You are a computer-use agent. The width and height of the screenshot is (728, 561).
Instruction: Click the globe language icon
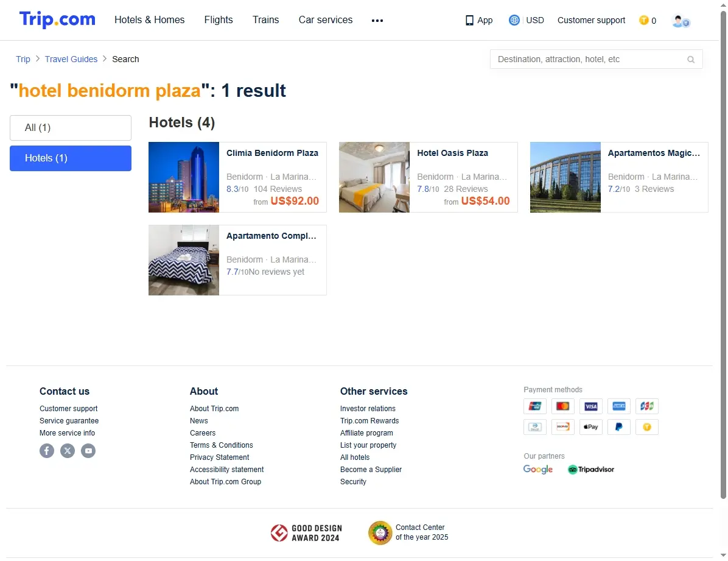pos(514,20)
